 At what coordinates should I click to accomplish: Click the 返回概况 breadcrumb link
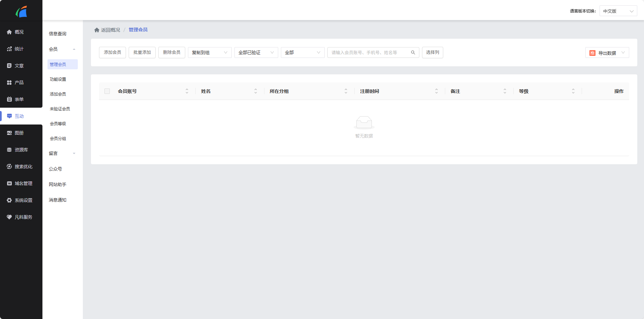point(110,30)
